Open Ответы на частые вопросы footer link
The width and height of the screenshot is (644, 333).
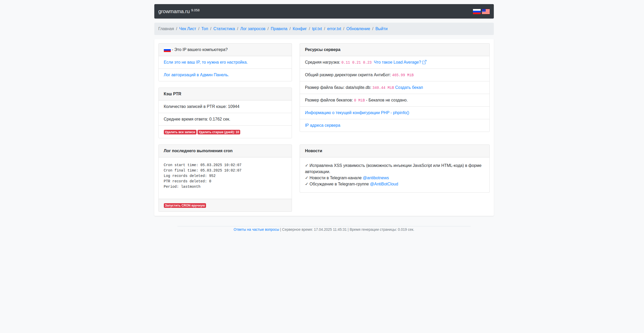(x=256, y=229)
